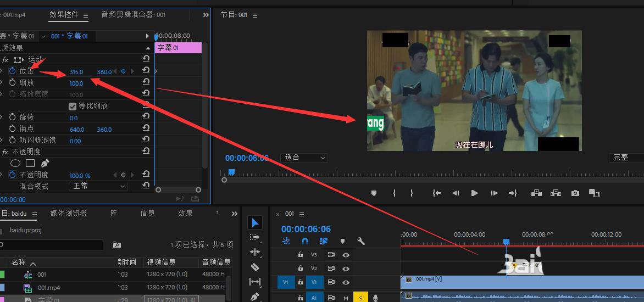Image resolution: width=644 pixels, height=302 pixels.
Task: Reset the Anchor Point (锚点) parameter
Action: 146,128
